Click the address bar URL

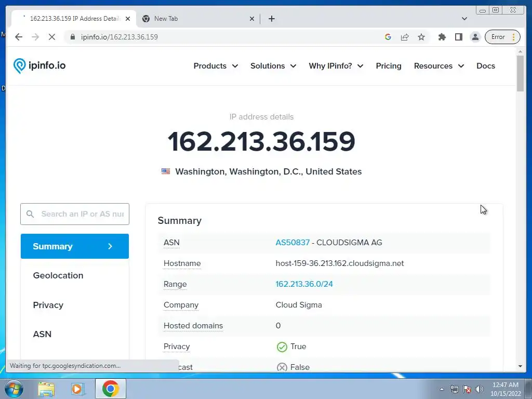[x=119, y=37]
